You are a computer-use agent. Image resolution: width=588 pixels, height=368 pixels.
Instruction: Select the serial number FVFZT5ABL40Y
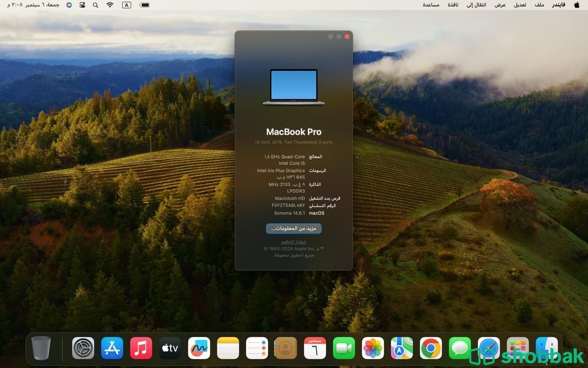coord(288,206)
